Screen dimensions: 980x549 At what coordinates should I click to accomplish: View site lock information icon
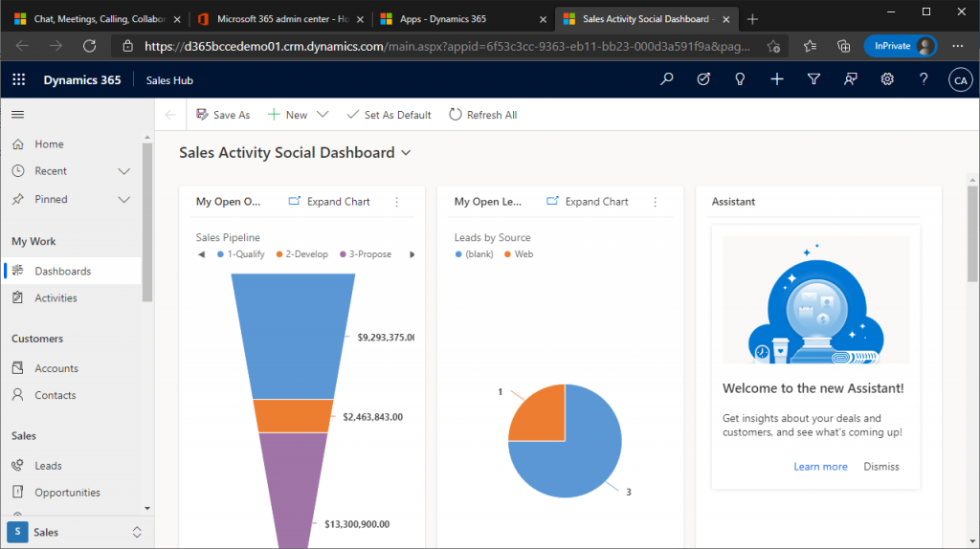[x=127, y=46]
